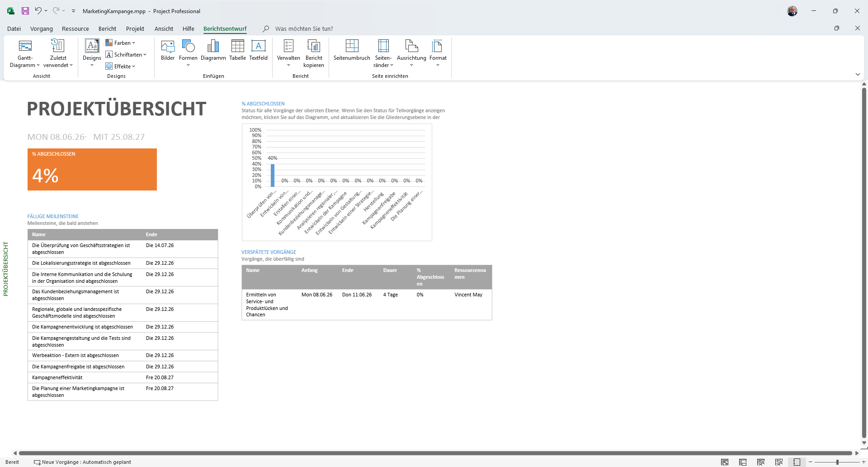Adjust the zoom slider handle
The height and width of the screenshot is (467, 868).
point(837,462)
